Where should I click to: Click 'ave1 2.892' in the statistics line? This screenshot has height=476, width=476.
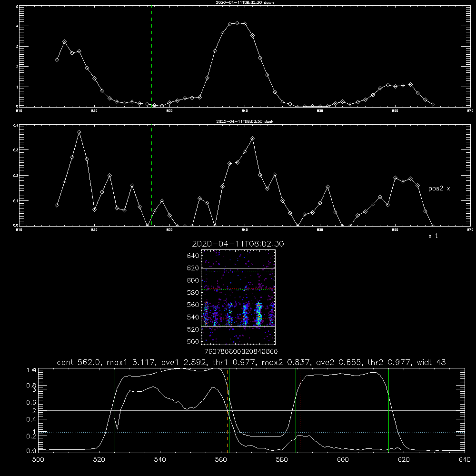click(x=184, y=362)
